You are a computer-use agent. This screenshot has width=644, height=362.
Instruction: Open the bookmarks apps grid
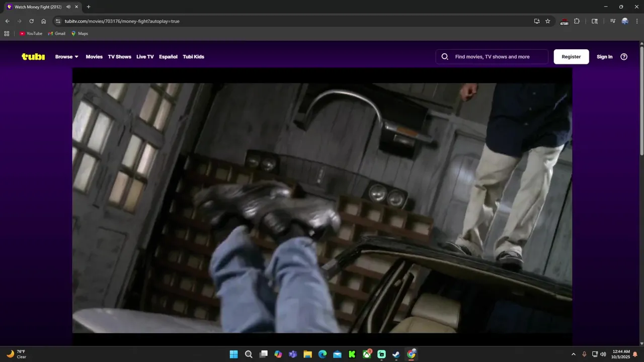[x=7, y=34]
